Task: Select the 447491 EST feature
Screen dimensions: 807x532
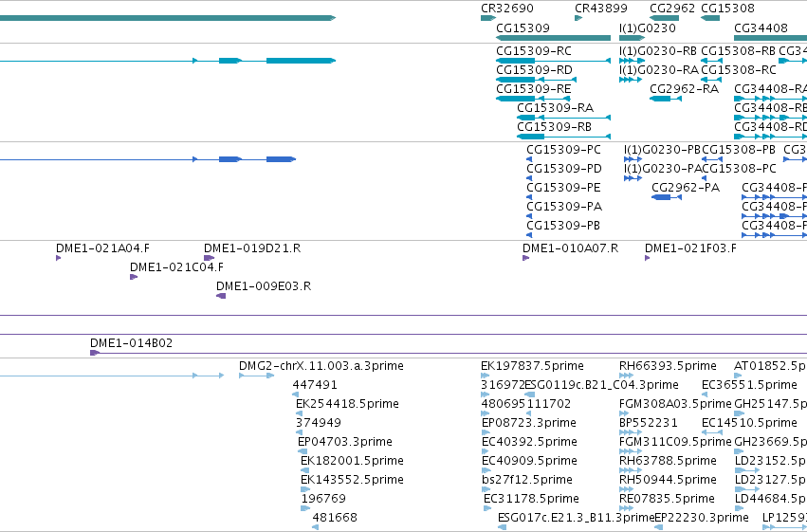Action: [x=296, y=395]
